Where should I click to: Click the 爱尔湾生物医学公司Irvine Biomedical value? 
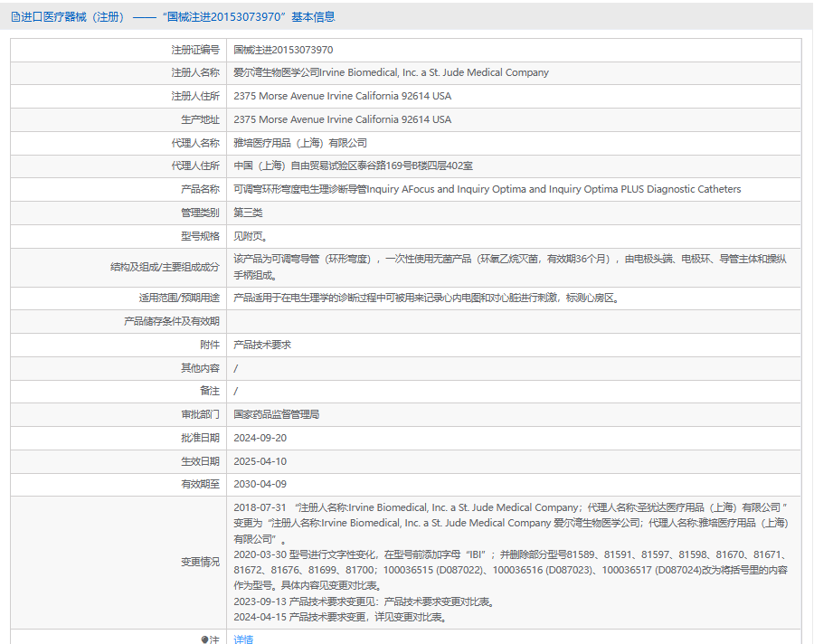pos(391,72)
